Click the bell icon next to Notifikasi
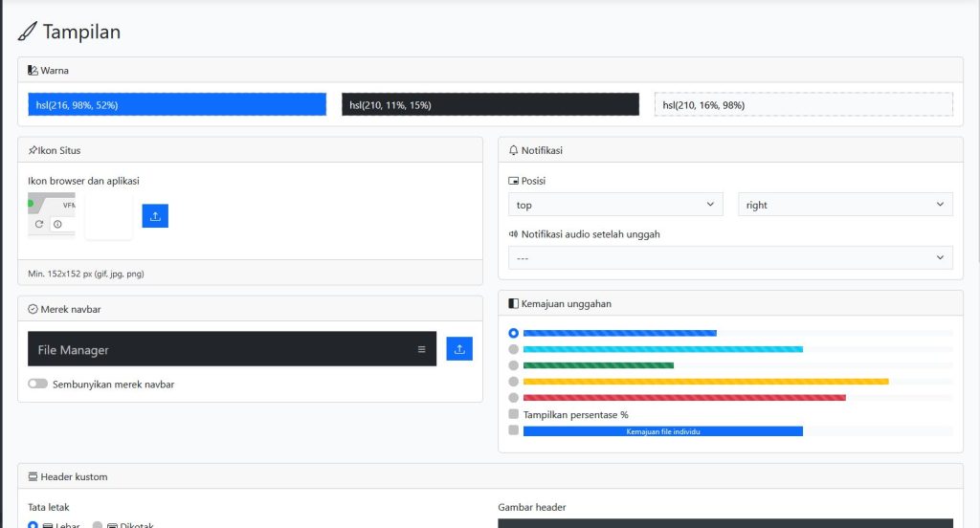 [513, 150]
